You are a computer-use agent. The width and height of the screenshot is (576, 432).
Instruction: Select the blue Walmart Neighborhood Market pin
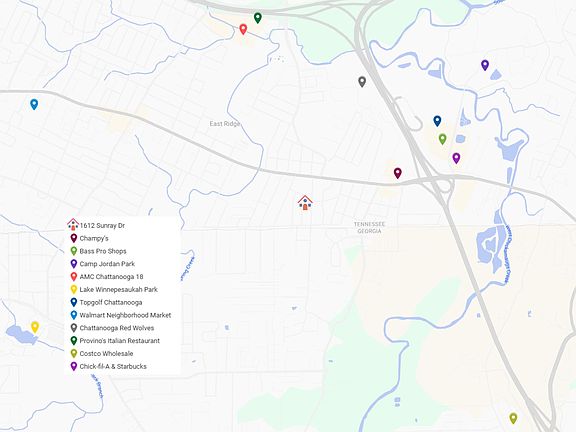pos(34,104)
